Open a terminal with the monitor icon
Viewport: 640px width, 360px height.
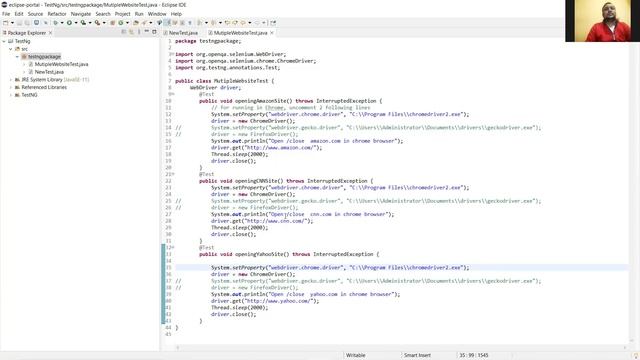click(x=36, y=23)
